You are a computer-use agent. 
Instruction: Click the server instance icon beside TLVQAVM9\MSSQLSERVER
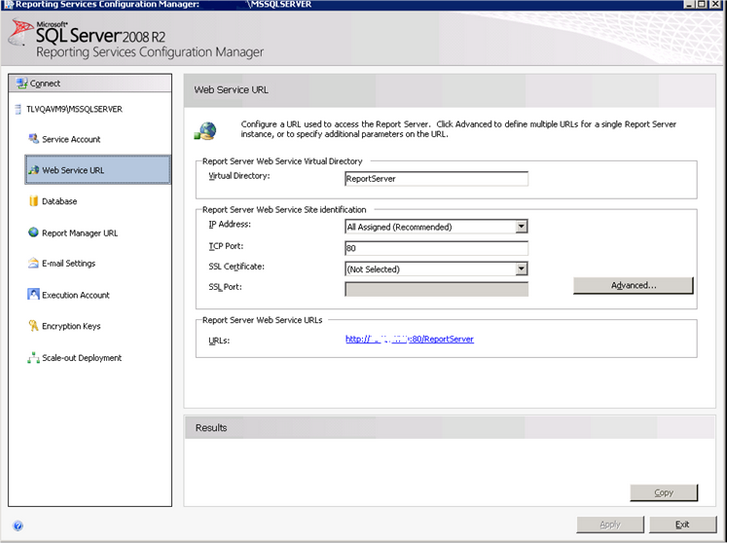18,109
